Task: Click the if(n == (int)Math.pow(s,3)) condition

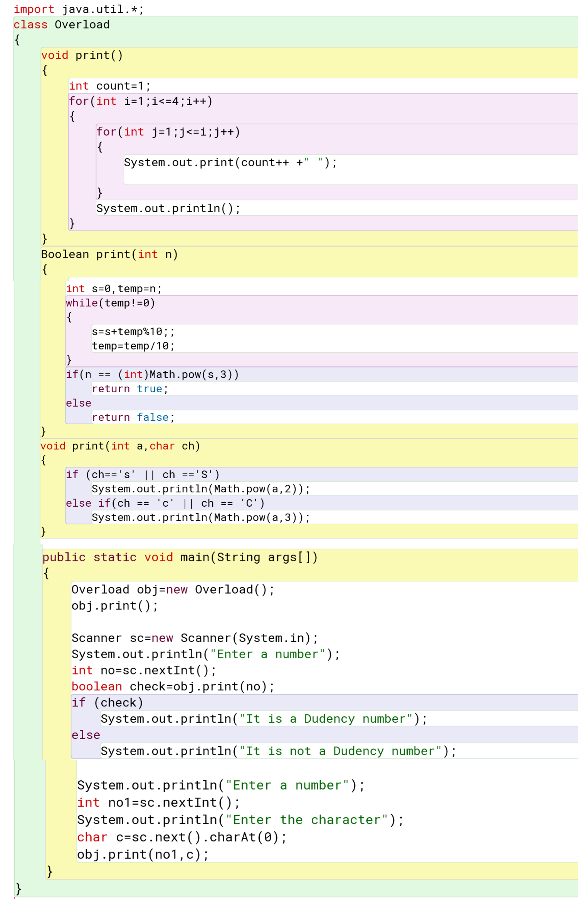Action: point(152,374)
